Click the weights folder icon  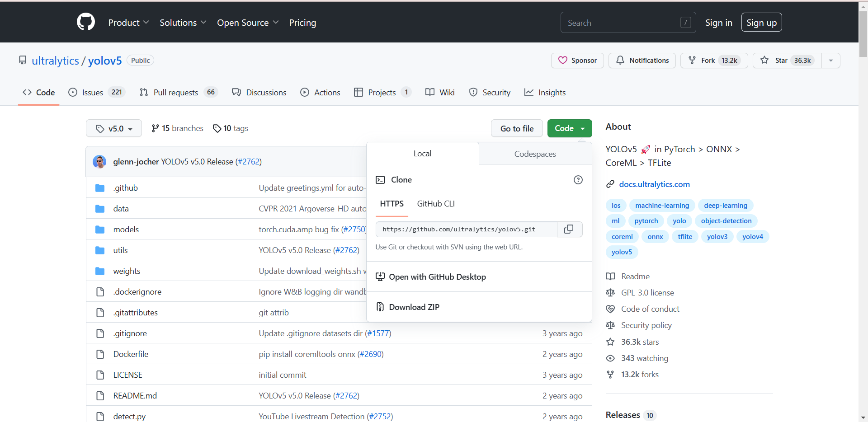pyautogui.click(x=100, y=271)
